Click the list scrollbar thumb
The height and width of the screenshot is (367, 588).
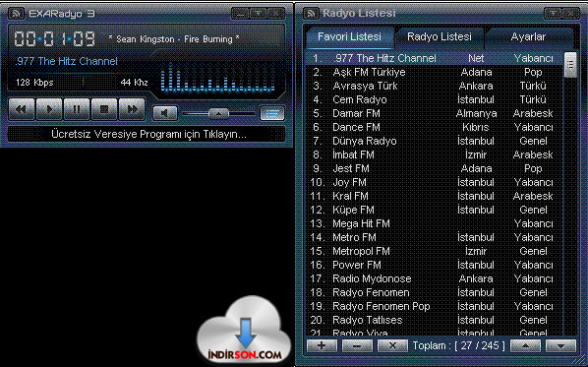(x=570, y=65)
